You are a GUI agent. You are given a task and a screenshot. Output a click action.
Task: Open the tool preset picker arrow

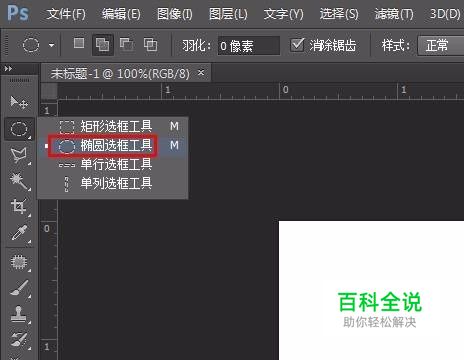click(51, 45)
